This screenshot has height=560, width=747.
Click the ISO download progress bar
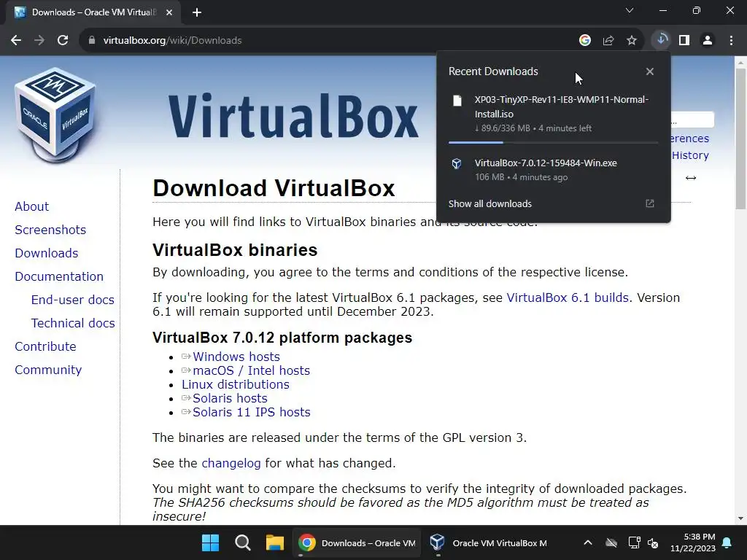(x=553, y=142)
